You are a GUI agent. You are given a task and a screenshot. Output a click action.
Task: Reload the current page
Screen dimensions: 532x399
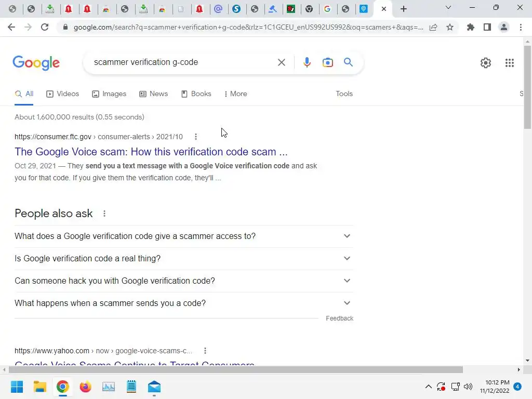coord(45,27)
